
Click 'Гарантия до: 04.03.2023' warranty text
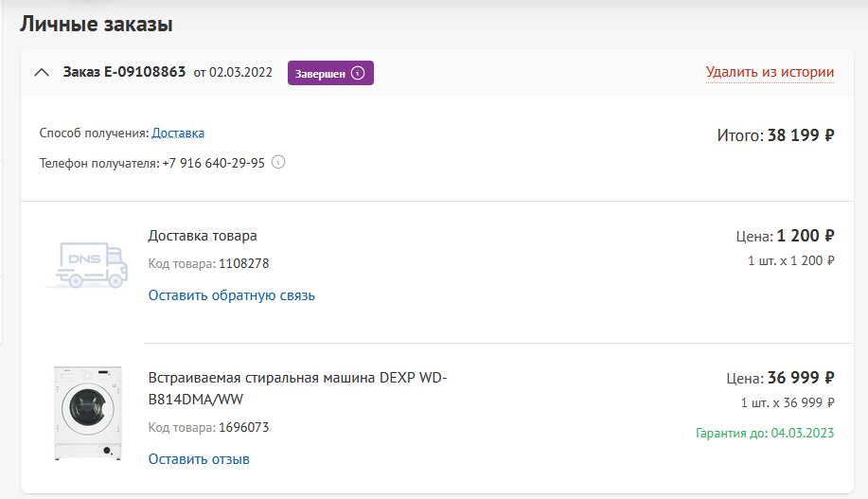(765, 433)
